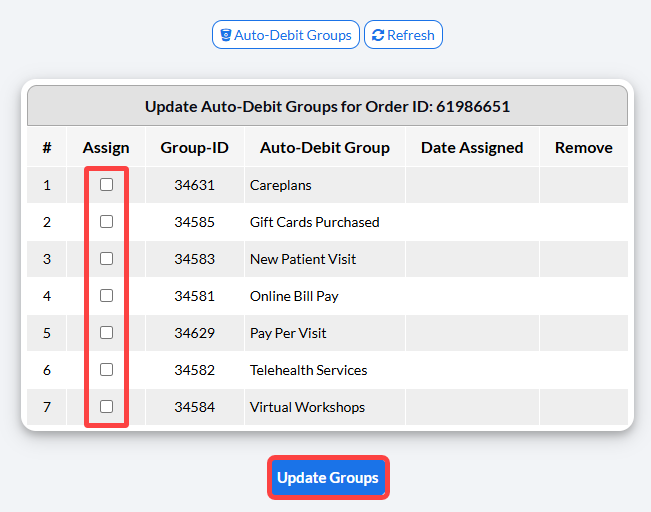
Task: Click the Assign column header
Action: [x=106, y=148]
